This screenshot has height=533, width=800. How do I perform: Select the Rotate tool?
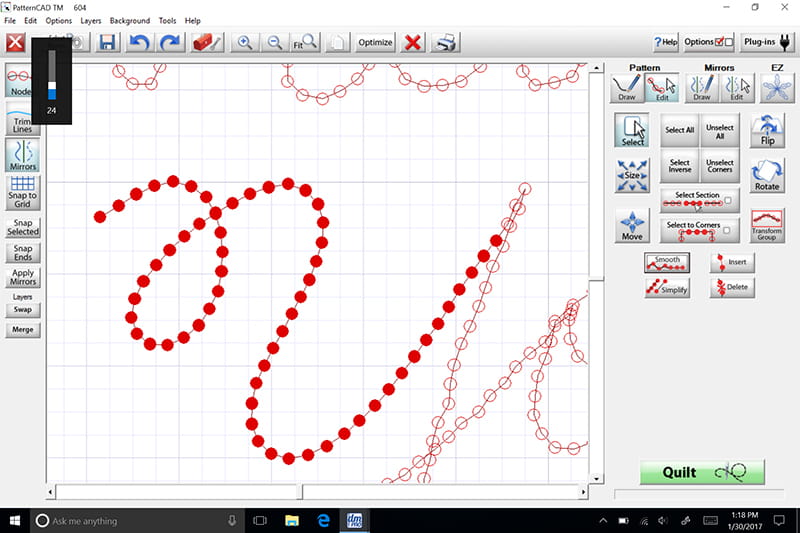tap(767, 175)
